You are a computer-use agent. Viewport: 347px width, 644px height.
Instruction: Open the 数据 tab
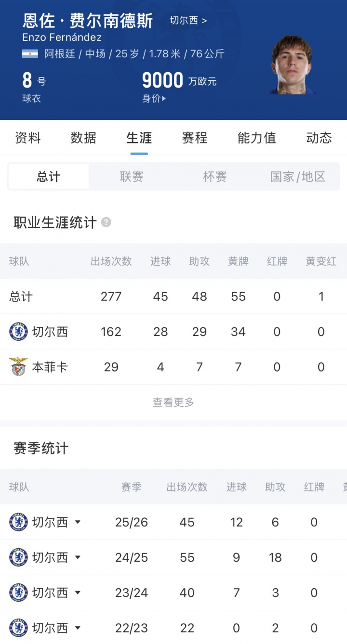(x=83, y=138)
